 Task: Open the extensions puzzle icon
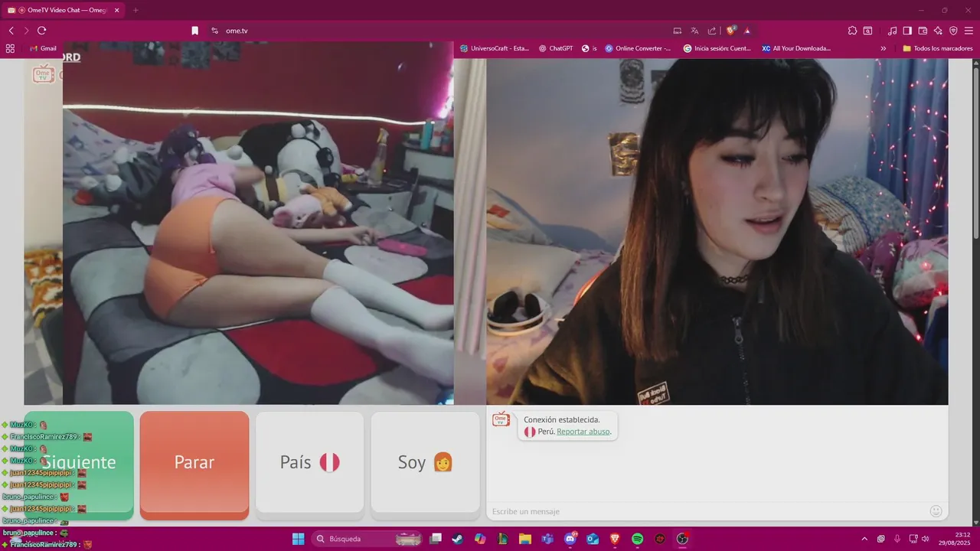pyautogui.click(x=852, y=31)
